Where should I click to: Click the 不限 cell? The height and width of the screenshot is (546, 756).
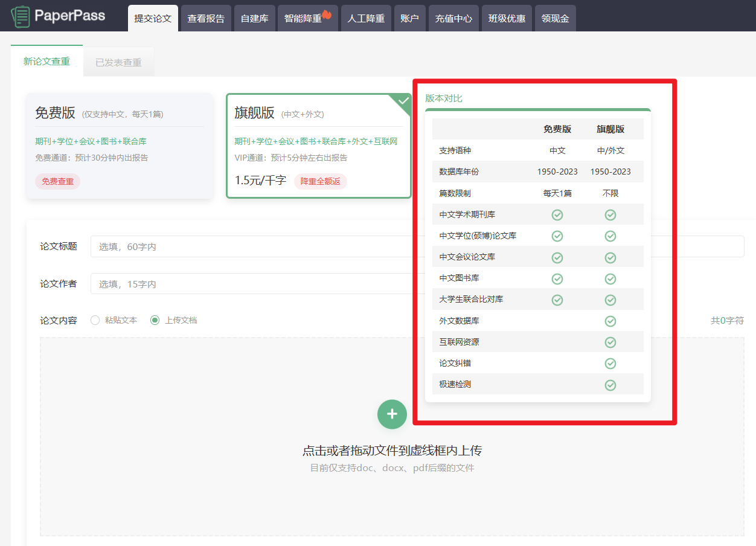click(x=610, y=193)
